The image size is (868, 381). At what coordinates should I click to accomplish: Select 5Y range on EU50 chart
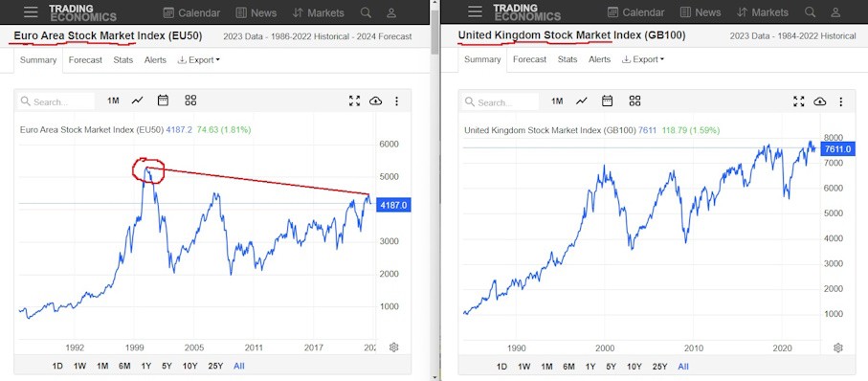(x=167, y=366)
